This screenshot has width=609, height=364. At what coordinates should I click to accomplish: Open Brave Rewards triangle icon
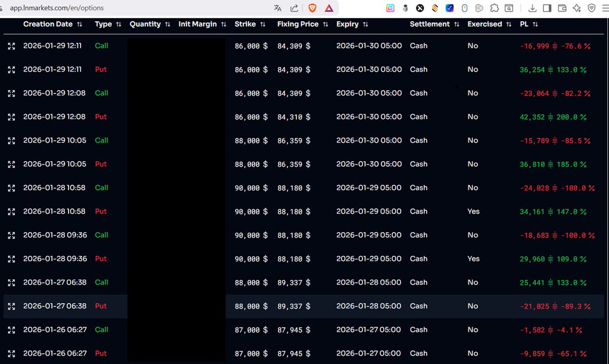[329, 8]
